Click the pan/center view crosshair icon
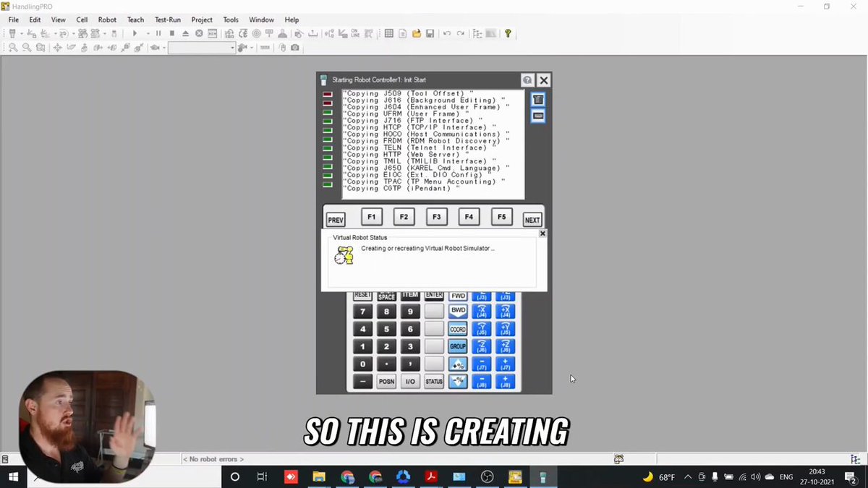 (57, 48)
